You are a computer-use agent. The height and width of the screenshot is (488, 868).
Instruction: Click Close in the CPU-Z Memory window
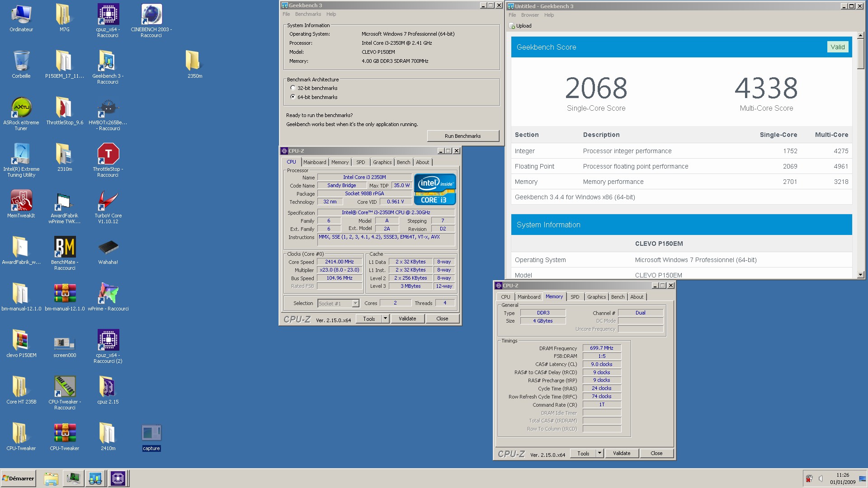pyautogui.click(x=656, y=453)
